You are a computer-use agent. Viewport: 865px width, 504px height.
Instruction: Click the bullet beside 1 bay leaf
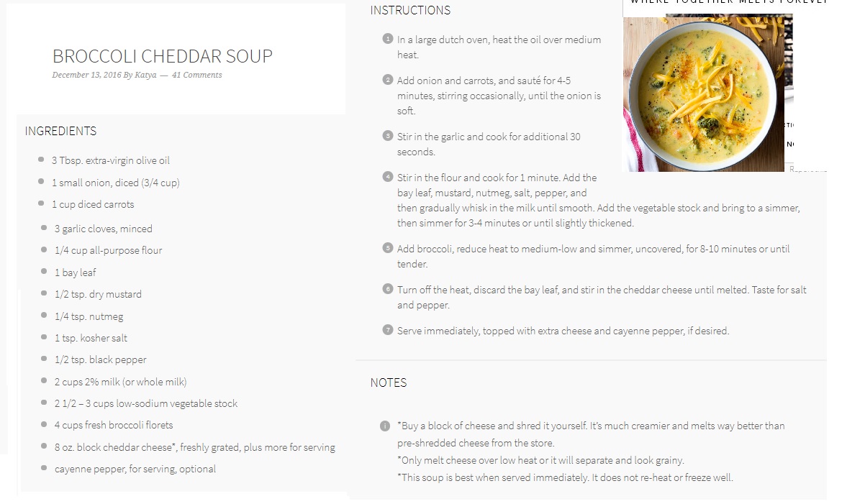44,272
